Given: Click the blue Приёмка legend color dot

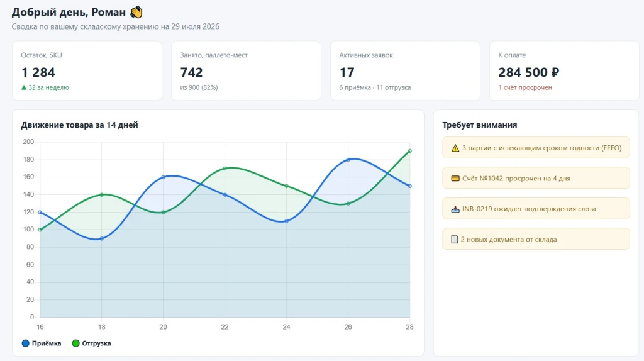Looking at the screenshot, I should coord(25,343).
